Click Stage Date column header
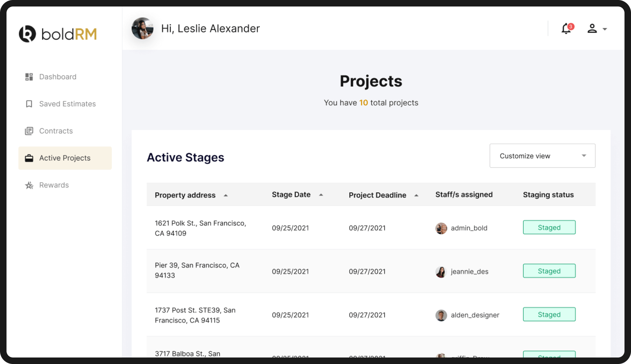The height and width of the screenshot is (364, 631). [x=291, y=194]
